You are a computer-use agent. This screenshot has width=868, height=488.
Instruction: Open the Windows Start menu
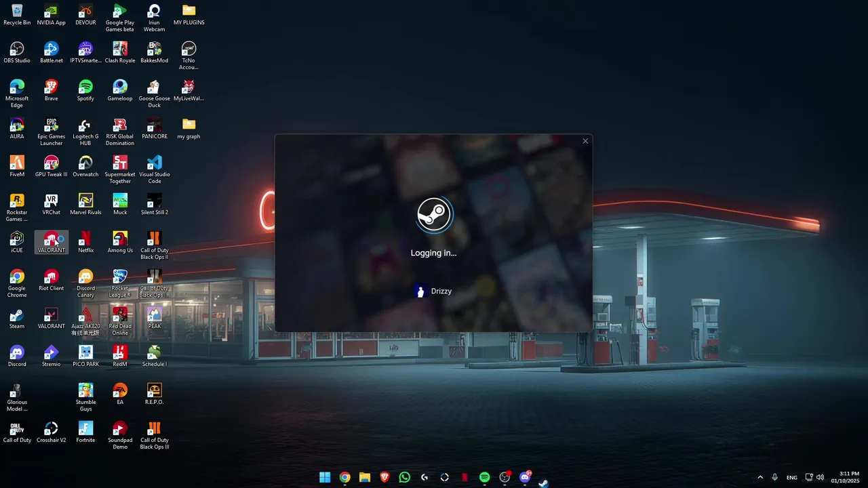point(325,477)
